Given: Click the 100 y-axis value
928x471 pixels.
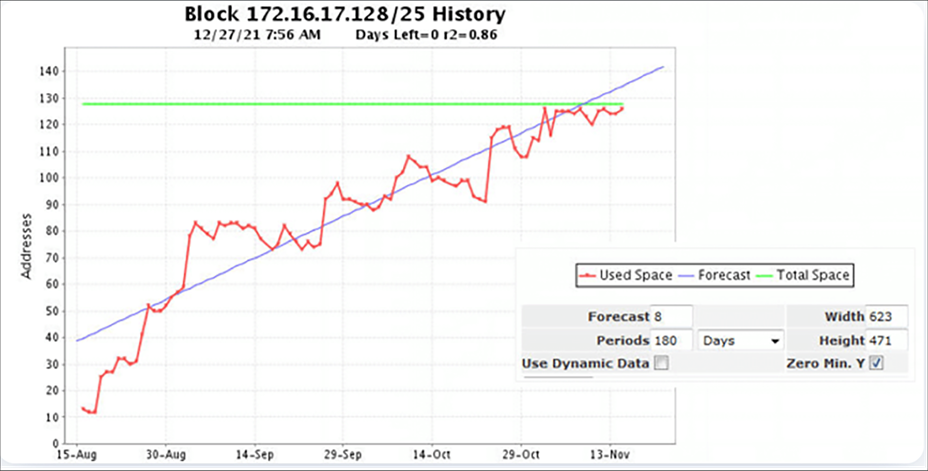Looking at the screenshot, I should [49, 178].
